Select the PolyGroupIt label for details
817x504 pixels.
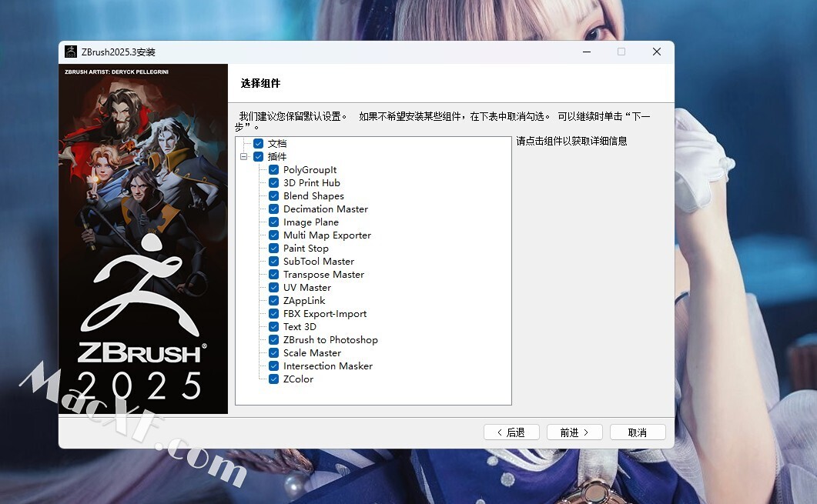tap(310, 170)
